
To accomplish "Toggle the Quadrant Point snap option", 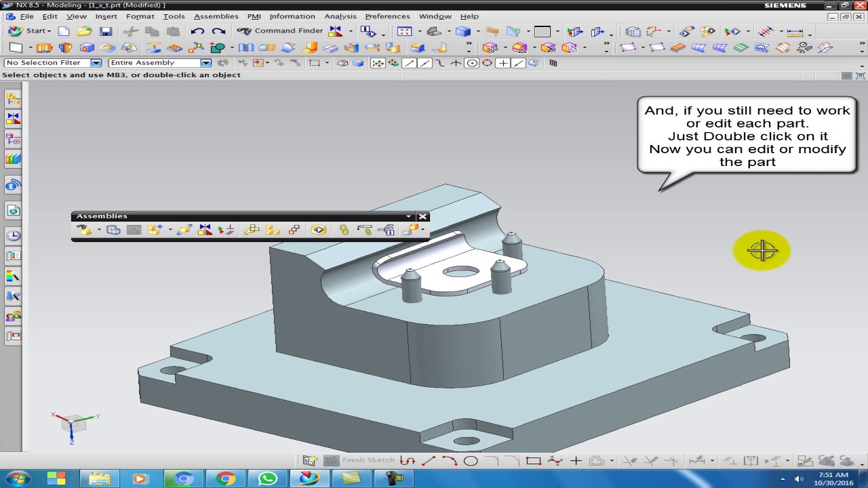I will [x=487, y=62].
